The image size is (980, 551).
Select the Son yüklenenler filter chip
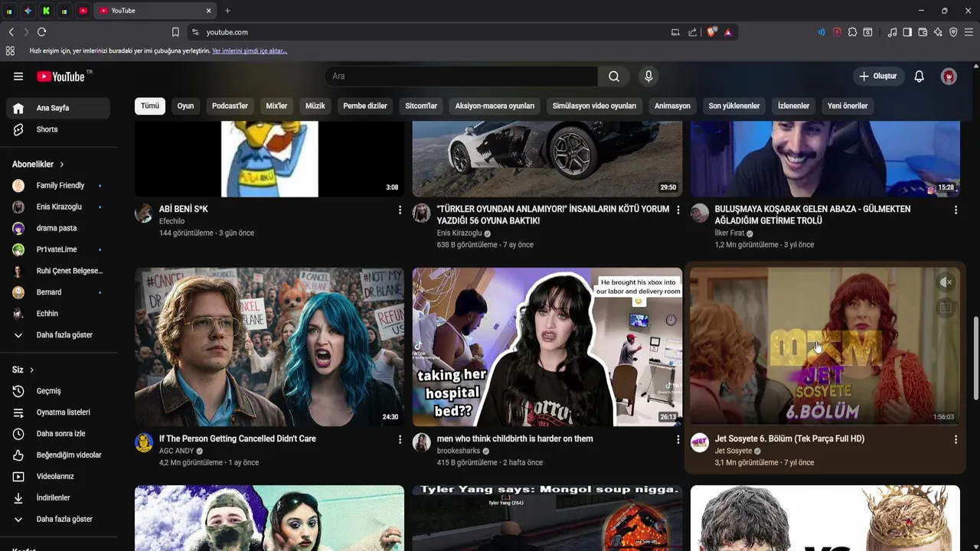[734, 106]
